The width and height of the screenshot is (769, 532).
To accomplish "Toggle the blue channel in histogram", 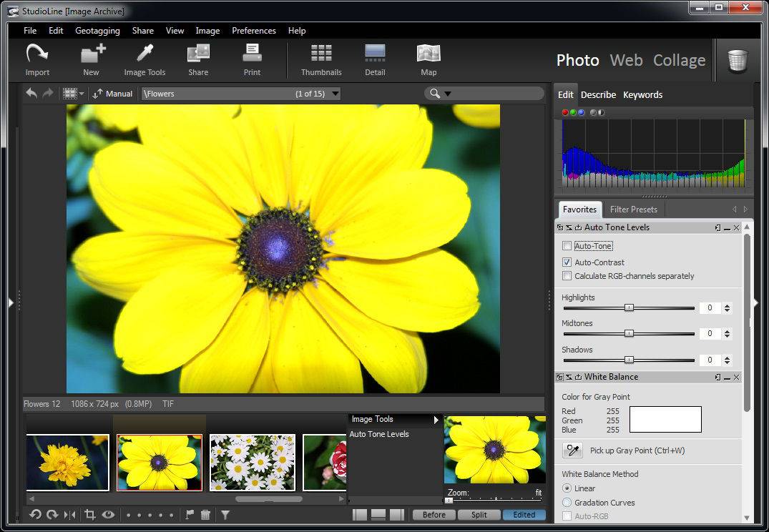I will (581, 112).
